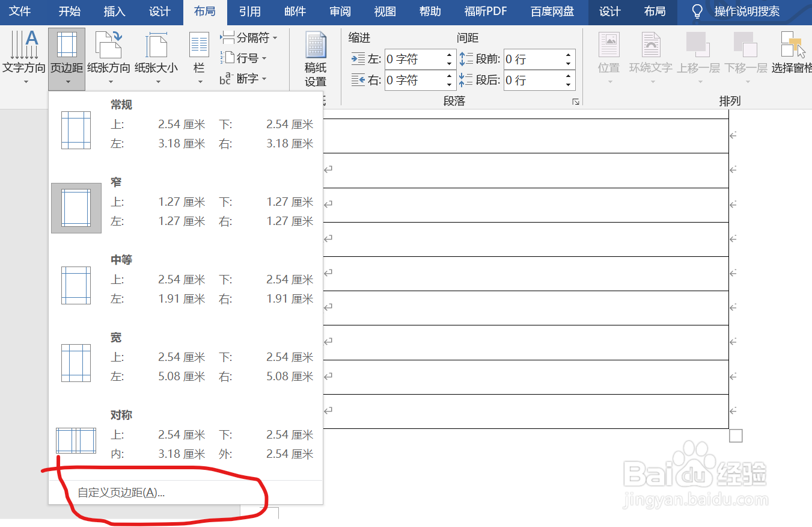Click the 位置 position icon

coord(609,46)
